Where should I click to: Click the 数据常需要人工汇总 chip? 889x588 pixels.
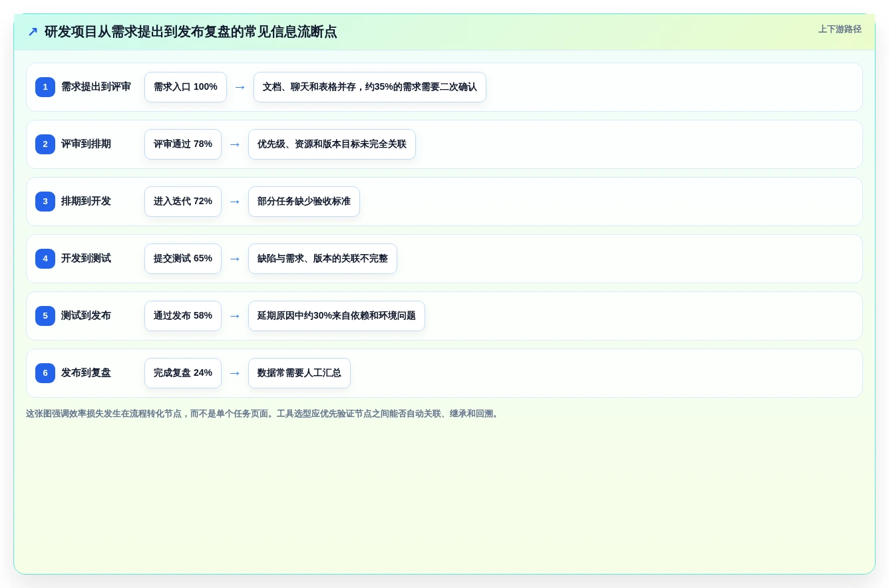pyautogui.click(x=299, y=373)
